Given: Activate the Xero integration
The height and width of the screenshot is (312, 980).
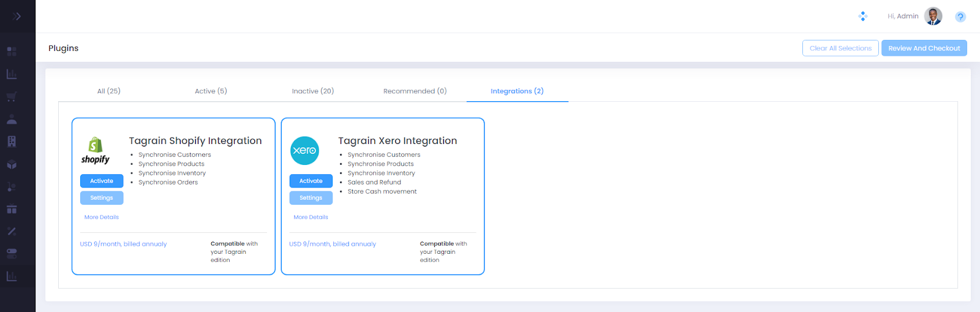Looking at the screenshot, I should pos(311,181).
